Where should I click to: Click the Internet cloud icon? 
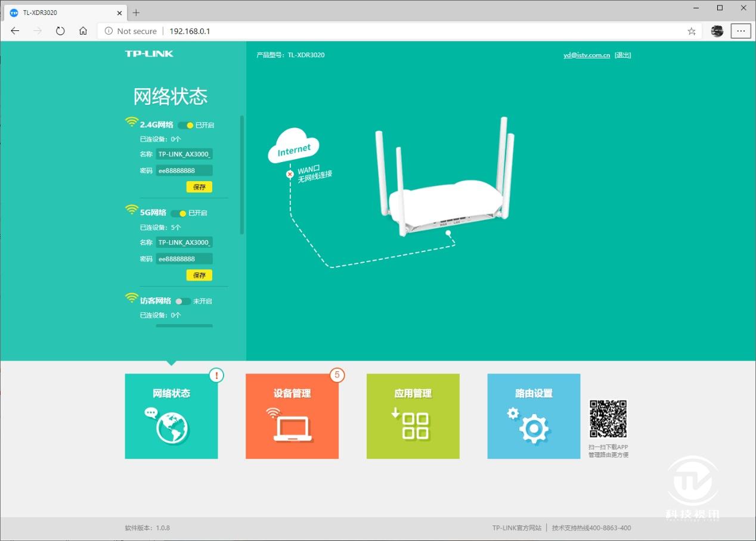[293, 145]
